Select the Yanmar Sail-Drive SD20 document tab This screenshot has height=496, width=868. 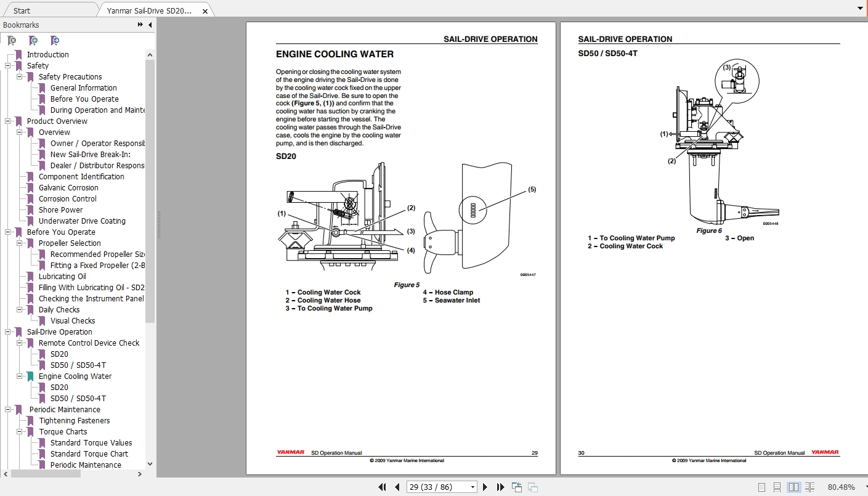(x=151, y=10)
